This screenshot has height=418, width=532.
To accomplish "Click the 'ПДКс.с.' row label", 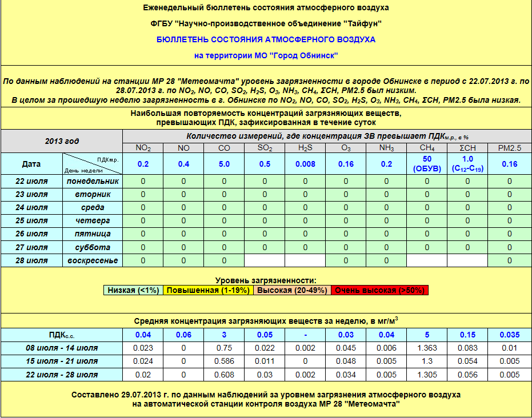I will (x=62, y=335).
